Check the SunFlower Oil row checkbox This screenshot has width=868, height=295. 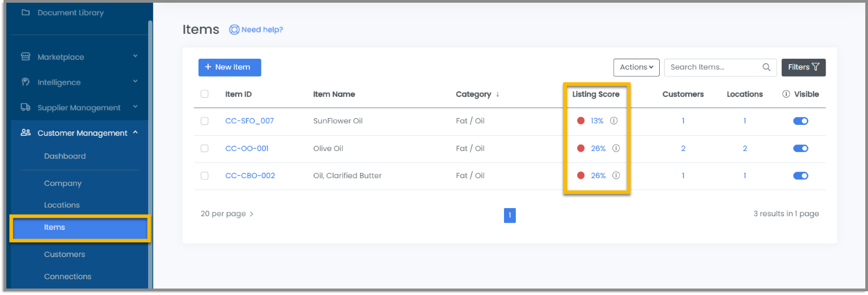(x=205, y=121)
